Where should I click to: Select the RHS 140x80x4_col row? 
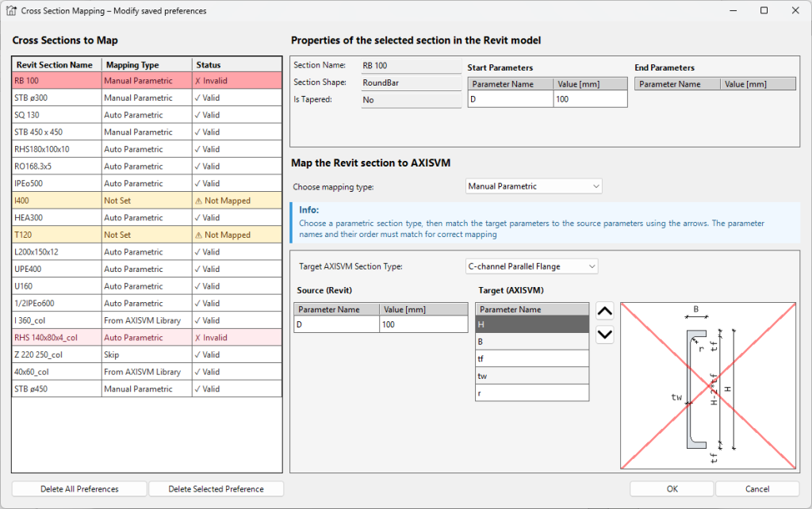147,338
